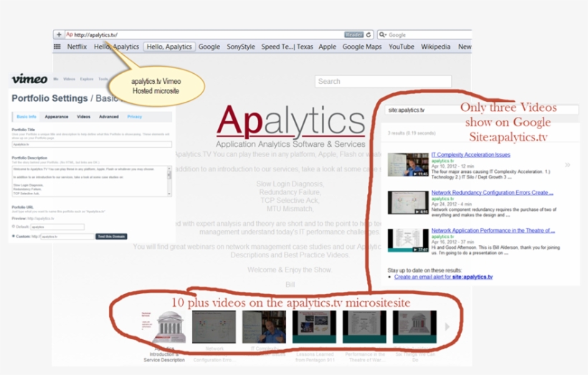588x375 pixels.
Task: Click the Test this Domain button
Action: (111, 237)
